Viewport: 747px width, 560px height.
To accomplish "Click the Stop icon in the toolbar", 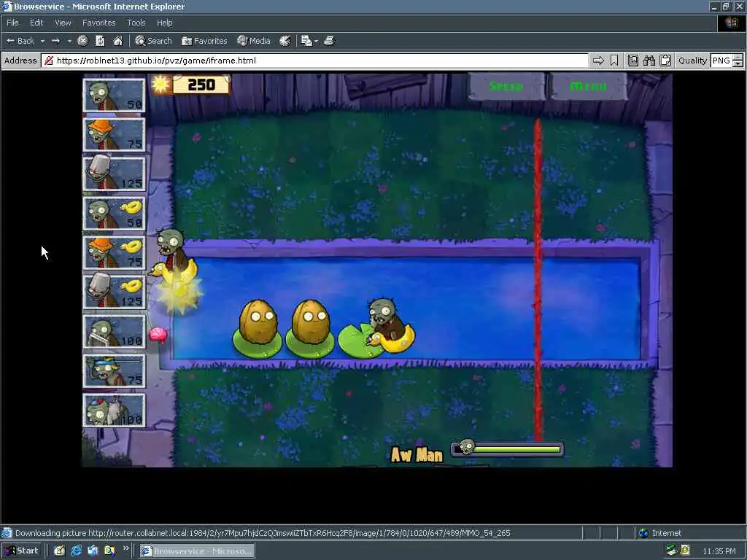I will [x=82, y=41].
